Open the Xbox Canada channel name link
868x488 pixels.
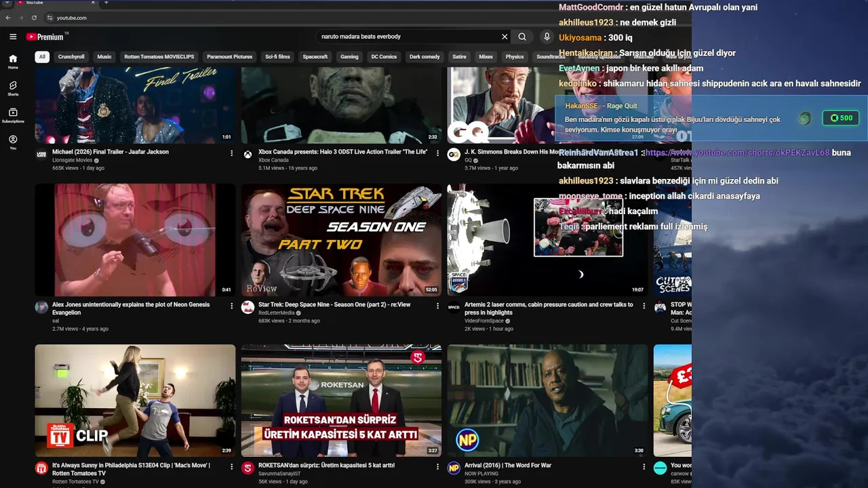click(273, 160)
